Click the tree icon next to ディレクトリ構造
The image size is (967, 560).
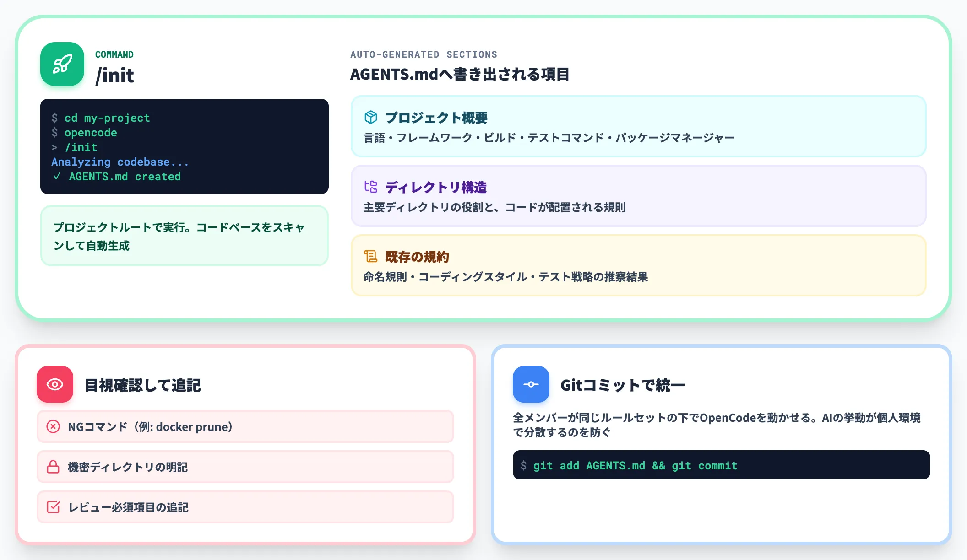pyautogui.click(x=370, y=187)
